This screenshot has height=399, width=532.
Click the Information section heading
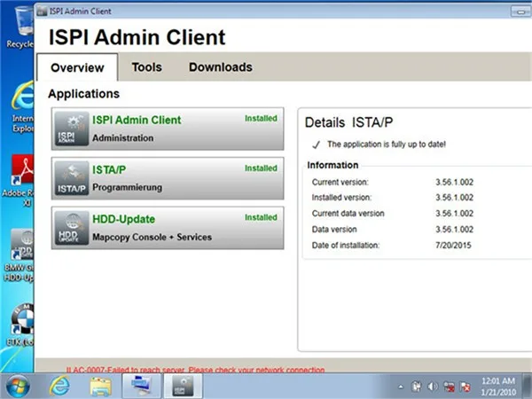(x=332, y=165)
